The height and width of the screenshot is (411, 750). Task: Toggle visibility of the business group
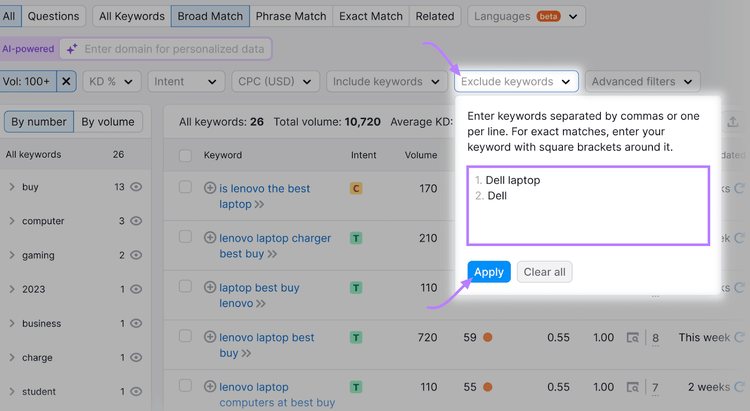(x=136, y=323)
